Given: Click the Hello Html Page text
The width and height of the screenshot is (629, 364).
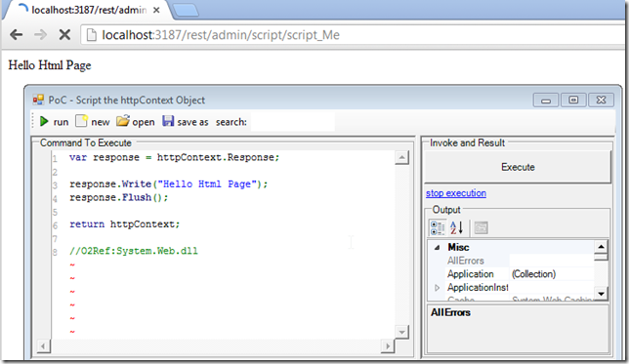Looking at the screenshot, I should (x=50, y=65).
